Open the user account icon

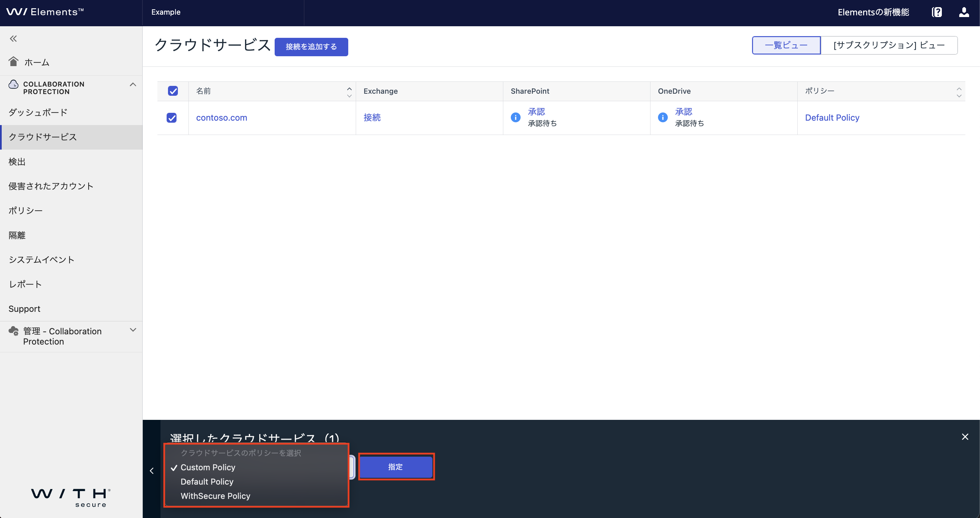964,12
